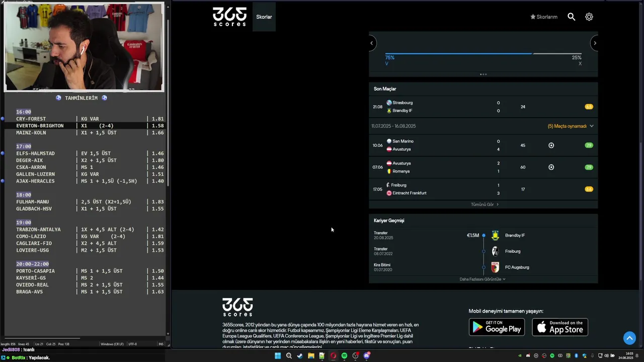Open Brøndby IF in Kariyer Geçmişi

515,235
